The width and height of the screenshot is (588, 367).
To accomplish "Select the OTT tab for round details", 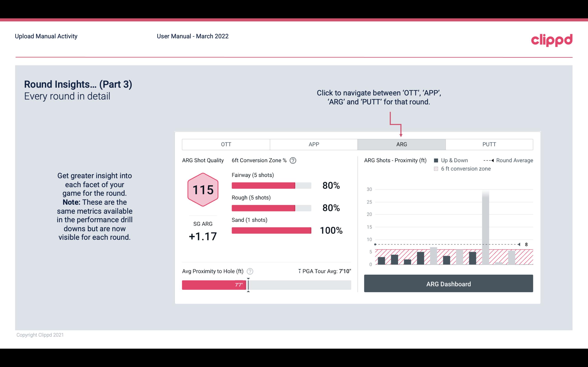I will point(226,144).
